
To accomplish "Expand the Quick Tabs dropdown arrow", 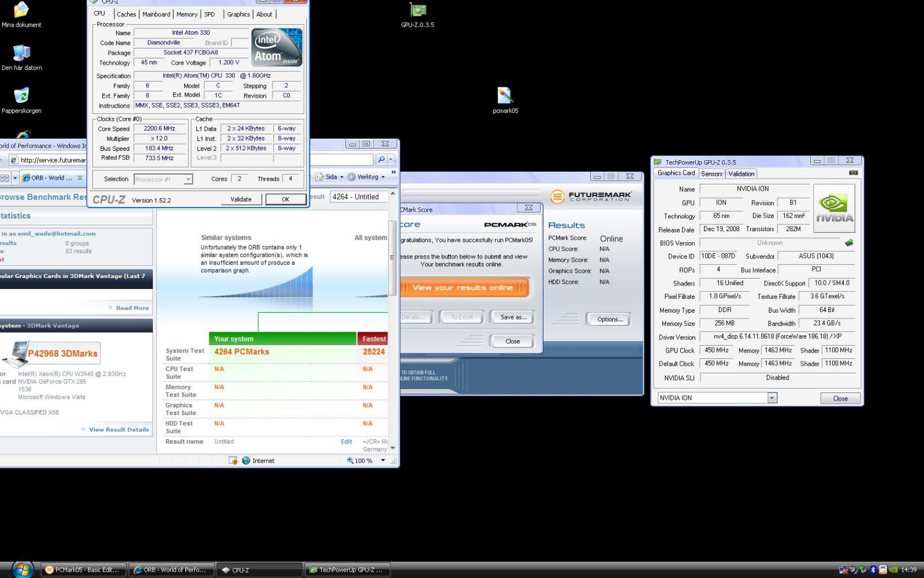I will pos(15,178).
